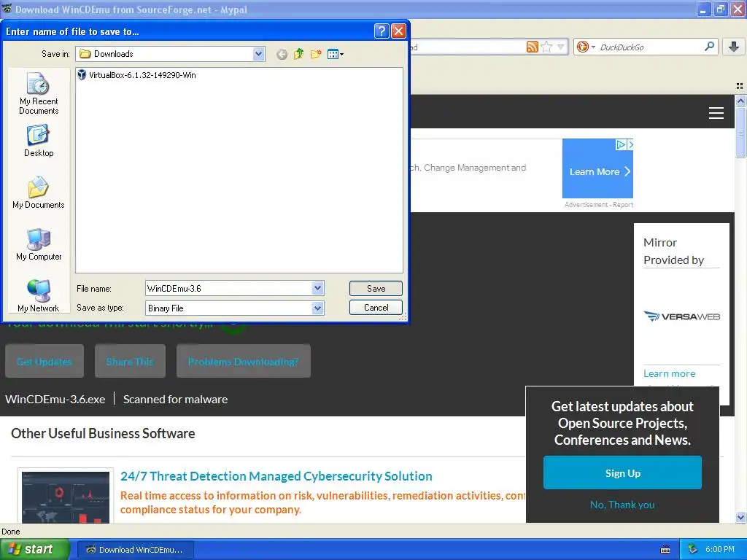Open My Documents in save dialog sidebar

point(39,192)
